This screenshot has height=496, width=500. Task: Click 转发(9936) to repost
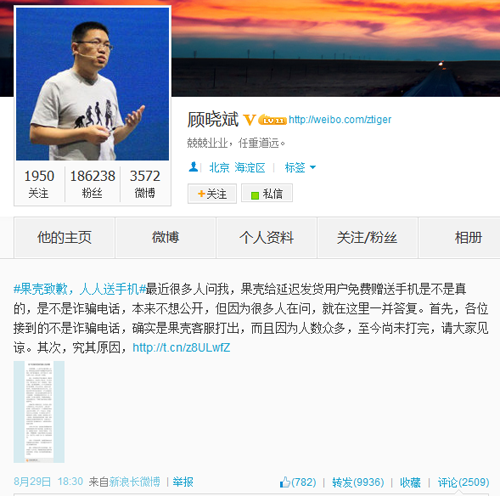358,482
